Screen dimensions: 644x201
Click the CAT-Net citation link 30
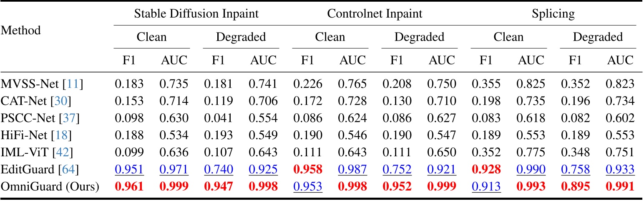click(x=66, y=101)
